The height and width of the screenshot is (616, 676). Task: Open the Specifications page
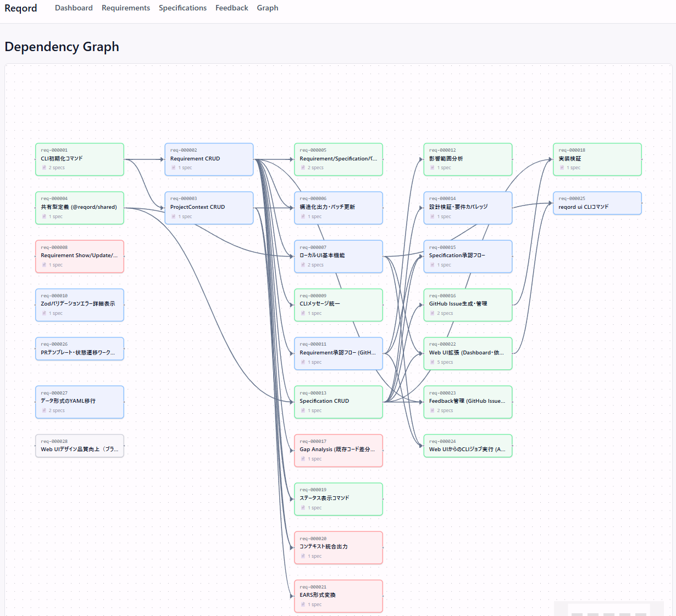(182, 8)
